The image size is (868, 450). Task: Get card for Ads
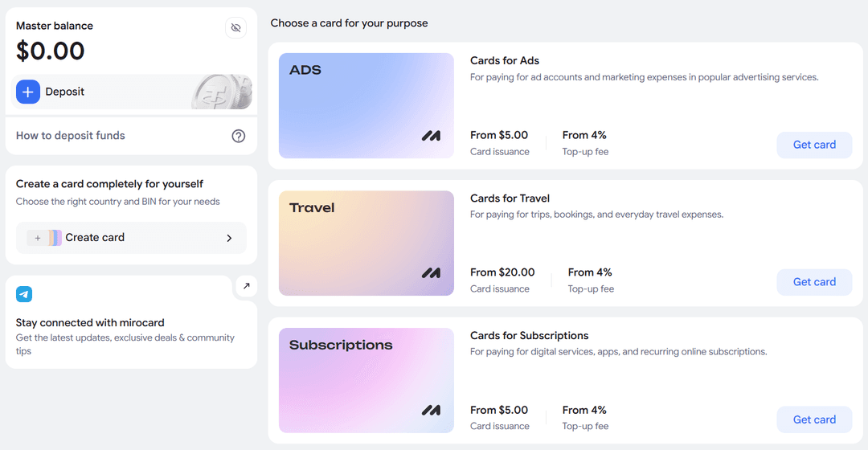[814, 145]
